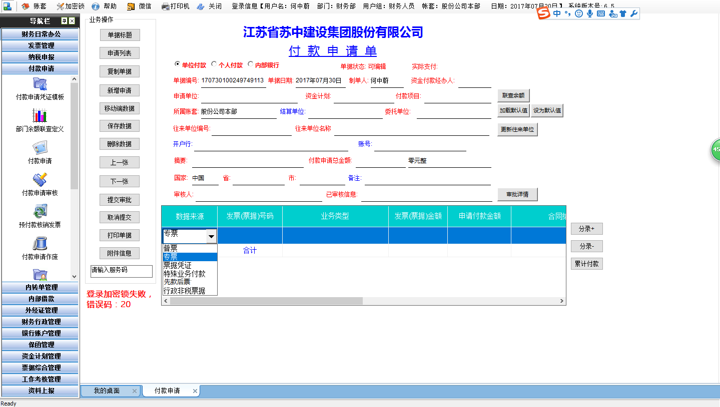Click the IME microphone voice input icon
The width and height of the screenshot is (720, 407).
590,14
